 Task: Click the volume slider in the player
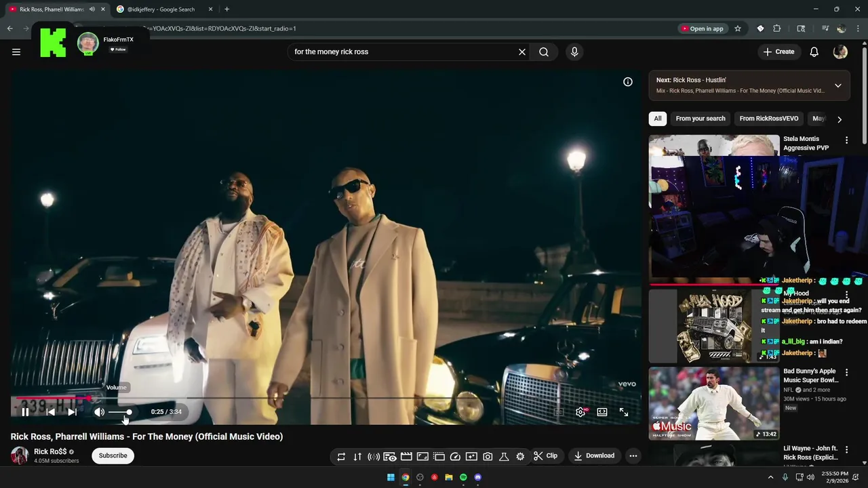[x=120, y=412]
